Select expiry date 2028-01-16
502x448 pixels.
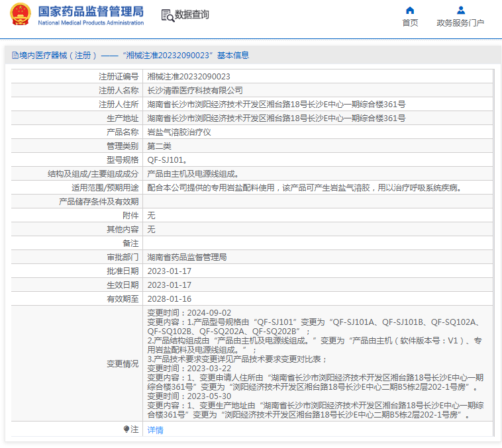coord(170,299)
